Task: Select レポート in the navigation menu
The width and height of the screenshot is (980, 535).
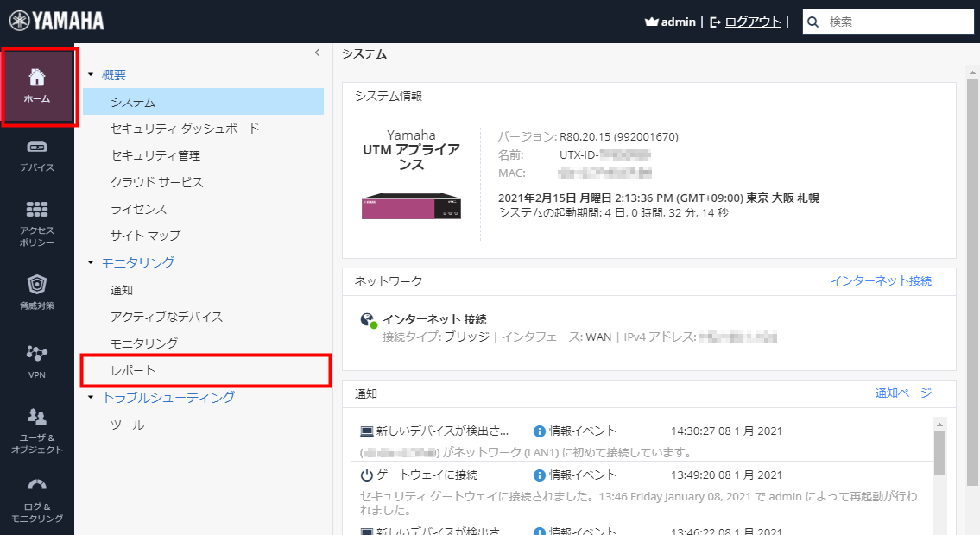Action: tap(134, 370)
